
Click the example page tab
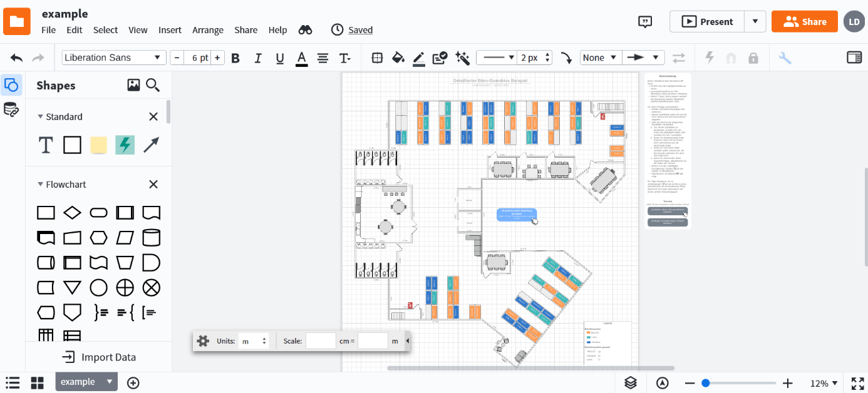(81, 382)
